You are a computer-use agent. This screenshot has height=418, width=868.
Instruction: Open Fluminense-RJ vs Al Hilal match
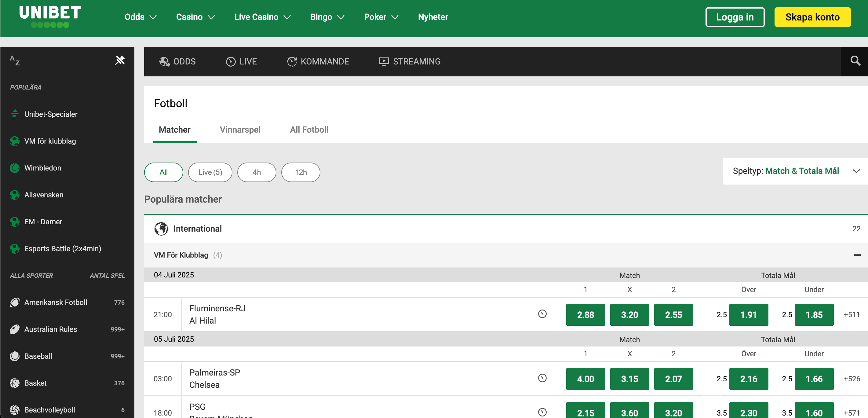click(x=217, y=314)
